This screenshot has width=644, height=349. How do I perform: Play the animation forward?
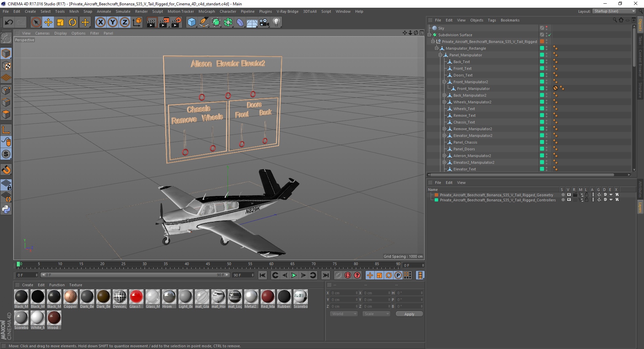click(294, 275)
